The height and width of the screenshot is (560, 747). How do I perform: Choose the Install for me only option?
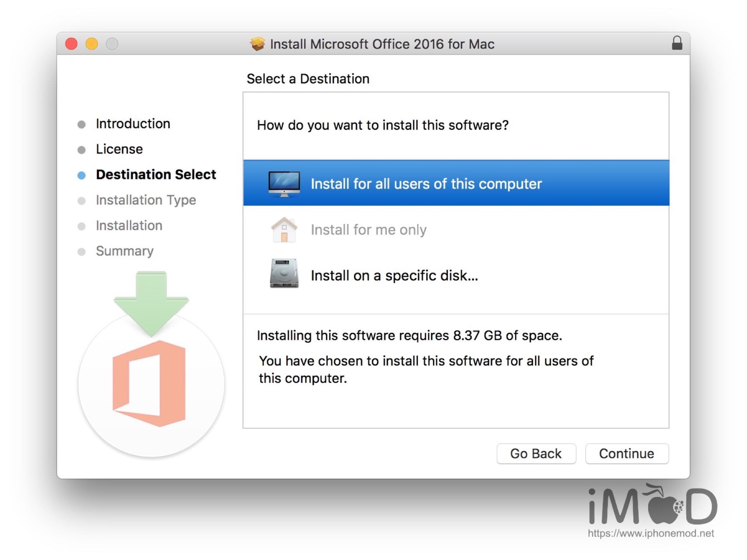click(368, 229)
